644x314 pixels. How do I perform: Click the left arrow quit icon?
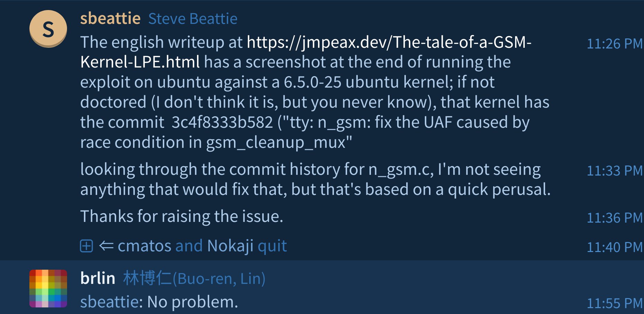point(106,246)
